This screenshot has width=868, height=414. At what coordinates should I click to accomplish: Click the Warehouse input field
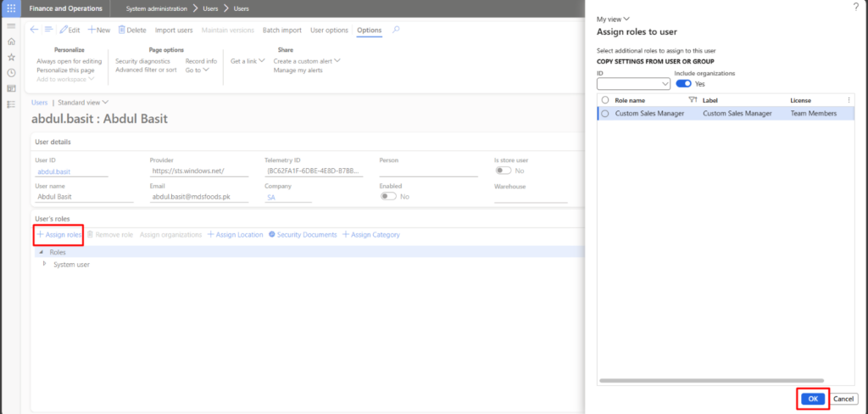pyautogui.click(x=531, y=198)
